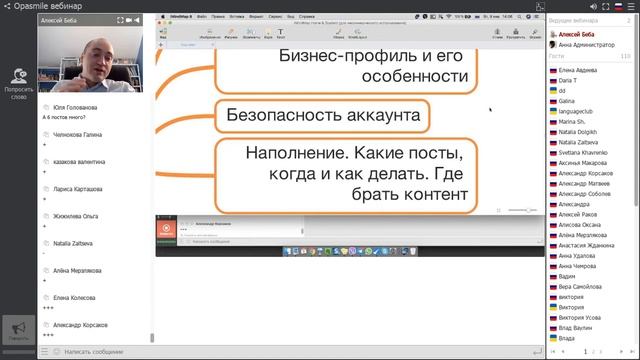Viewport: 640px width, 360px height.
Task: Click guest Аксинья Макарова in the list
Action: [x=582, y=163]
